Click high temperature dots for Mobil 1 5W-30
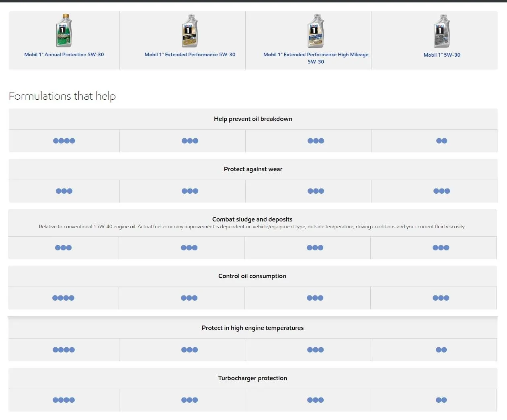 click(441, 350)
